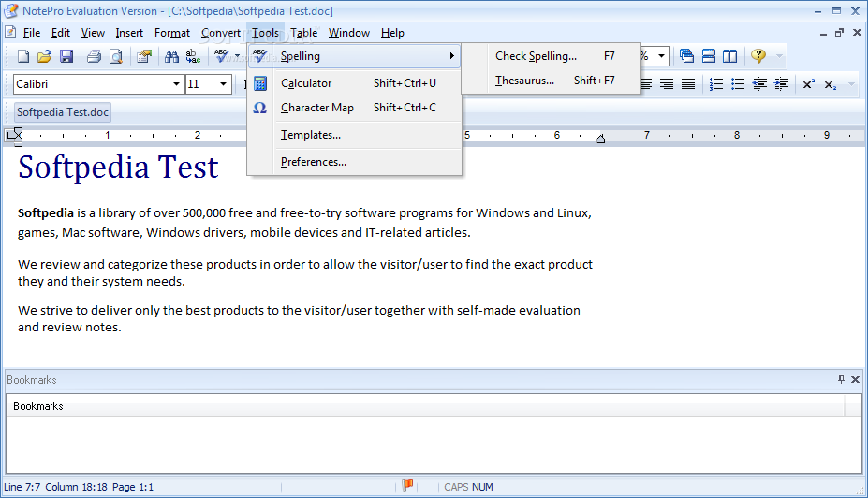This screenshot has width=868, height=498.
Task: Apply a bulleted list
Action: [737, 84]
